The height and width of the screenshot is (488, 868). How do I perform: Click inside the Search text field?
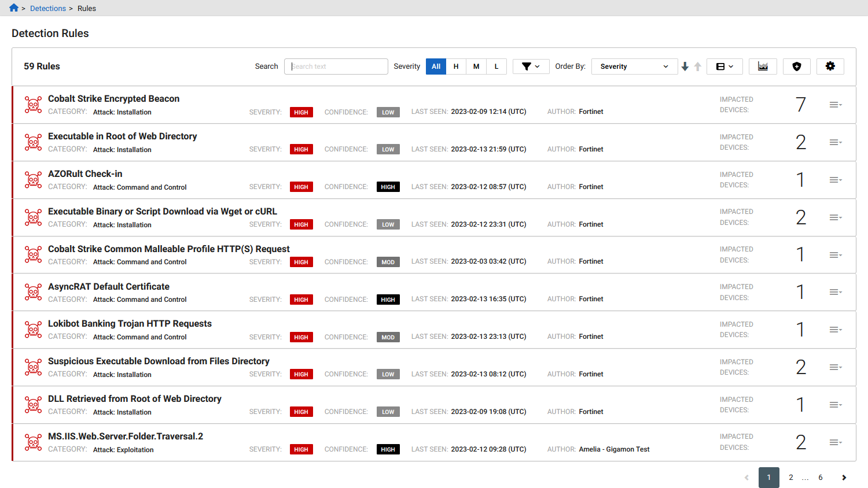336,66
